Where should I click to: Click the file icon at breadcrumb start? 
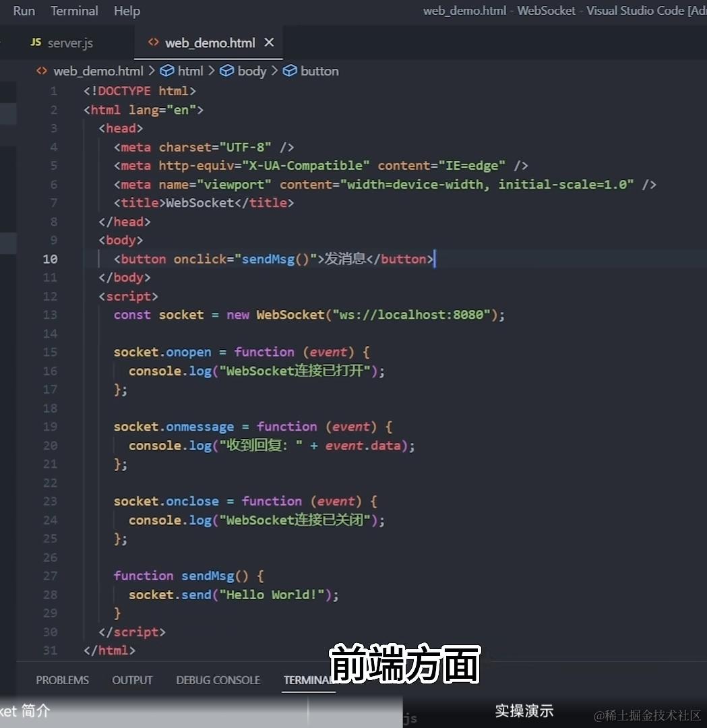42,71
